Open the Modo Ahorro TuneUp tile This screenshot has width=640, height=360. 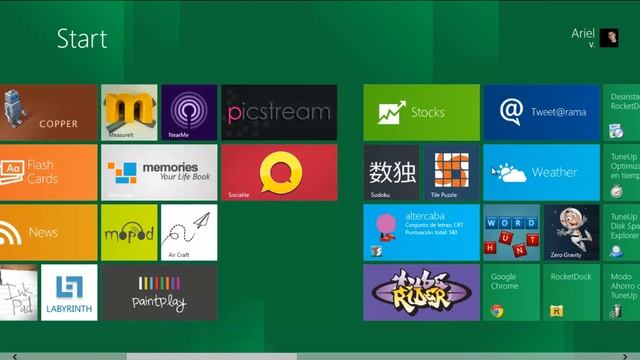[622, 292]
